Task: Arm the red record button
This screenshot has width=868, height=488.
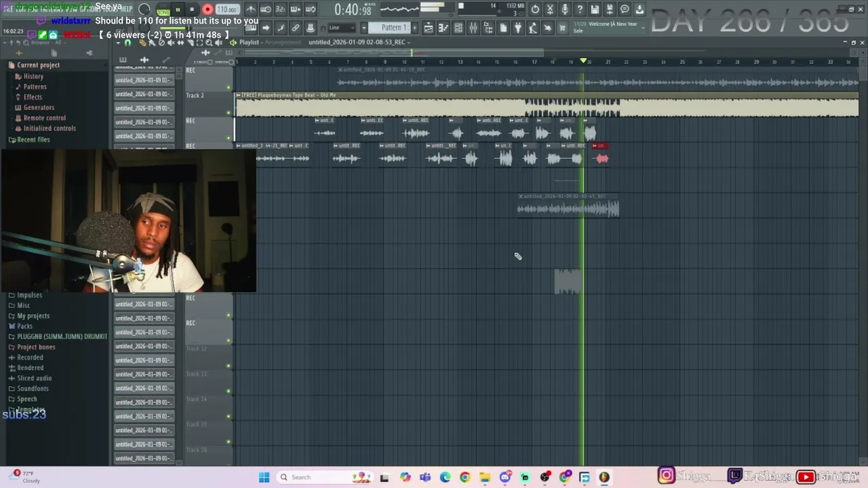Action: [x=208, y=9]
